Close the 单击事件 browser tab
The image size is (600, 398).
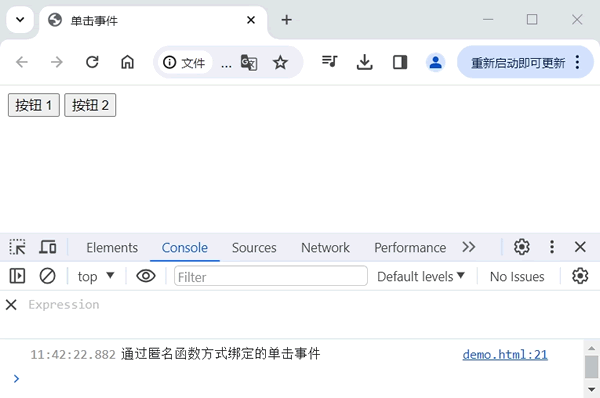coord(251,20)
